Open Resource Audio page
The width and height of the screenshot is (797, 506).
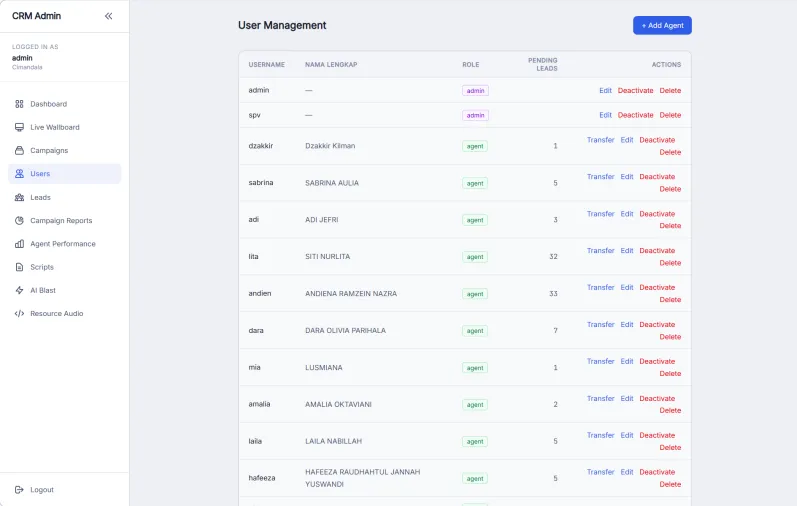click(x=65, y=314)
